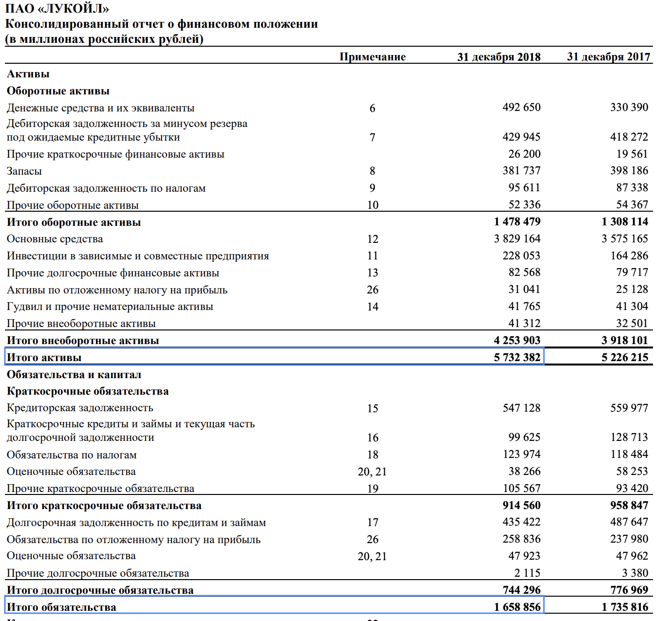
Task: Click the value 559 977
Action: (629, 408)
